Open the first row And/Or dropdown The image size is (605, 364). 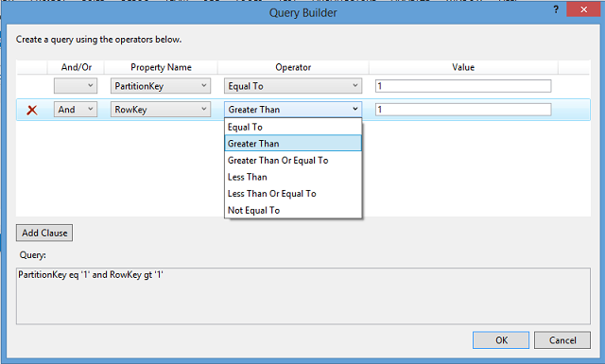point(76,86)
